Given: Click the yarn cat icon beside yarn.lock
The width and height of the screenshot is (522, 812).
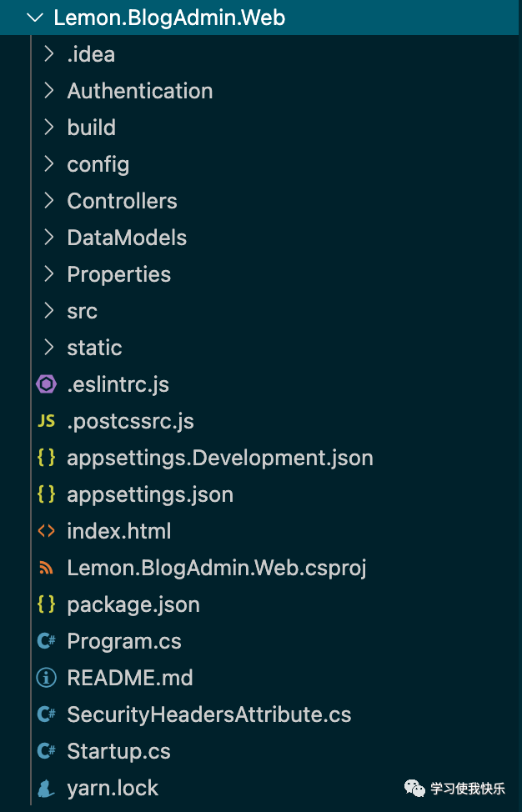Looking at the screenshot, I should (x=46, y=788).
